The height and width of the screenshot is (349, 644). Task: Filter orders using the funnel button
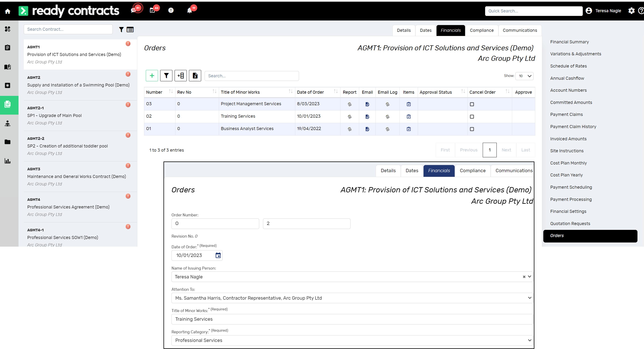click(x=166, y=76)
